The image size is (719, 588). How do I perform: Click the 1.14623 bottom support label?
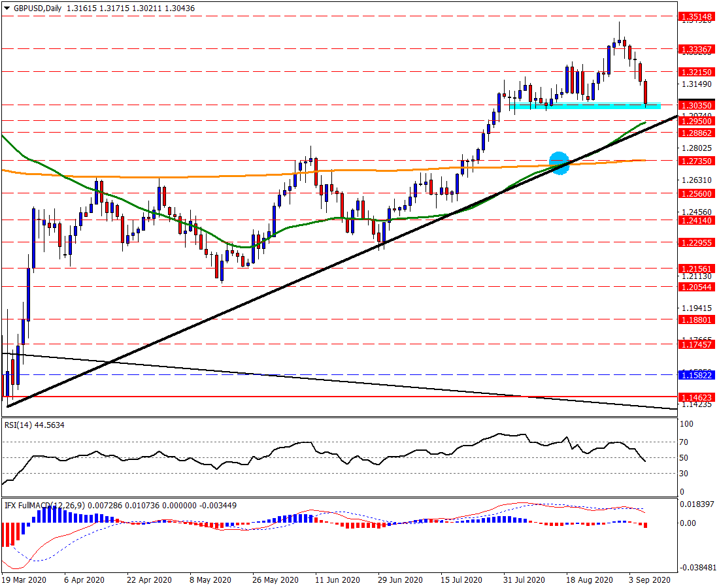click(697, 397)
